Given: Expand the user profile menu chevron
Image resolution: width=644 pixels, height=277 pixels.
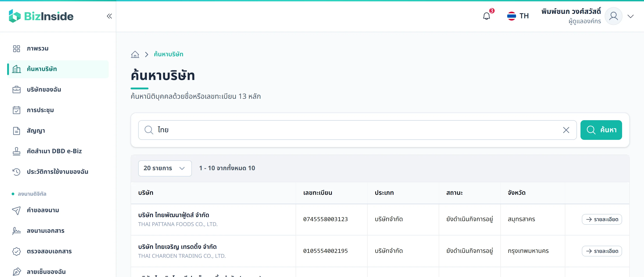Looking at the screenshot, I should tap(631, 17).
